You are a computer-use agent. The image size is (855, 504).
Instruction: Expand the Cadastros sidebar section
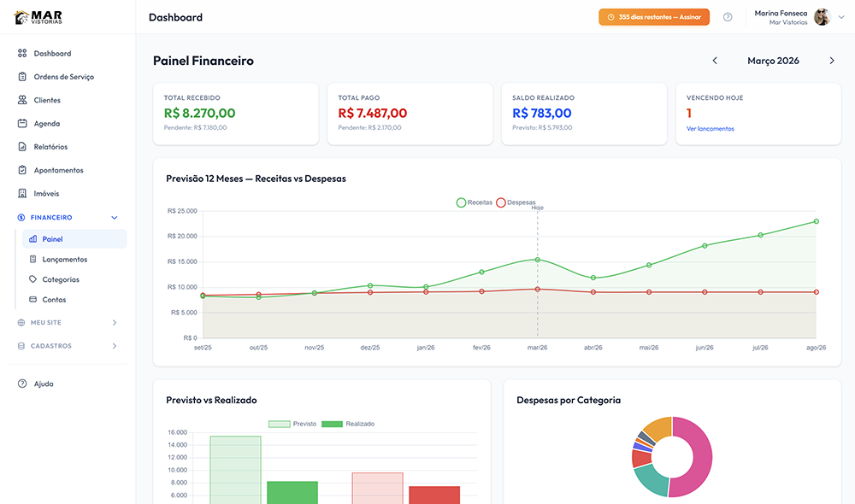click(115, 346)
